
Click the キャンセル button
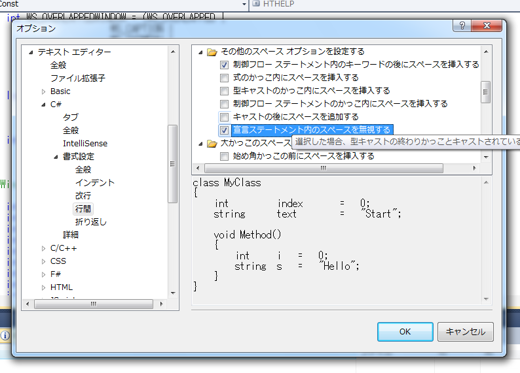[x=465, y=332]
